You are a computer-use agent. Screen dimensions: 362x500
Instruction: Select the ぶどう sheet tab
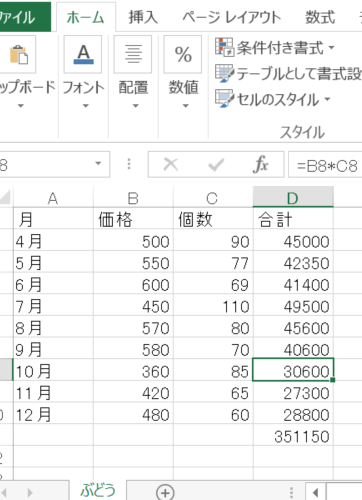(98, 490)
